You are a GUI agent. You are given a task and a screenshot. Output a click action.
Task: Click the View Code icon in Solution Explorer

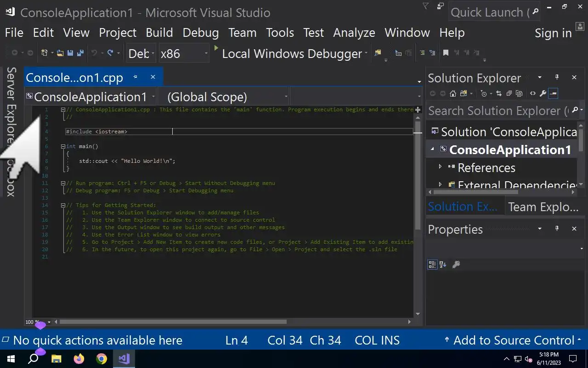(x=533, y=93)
